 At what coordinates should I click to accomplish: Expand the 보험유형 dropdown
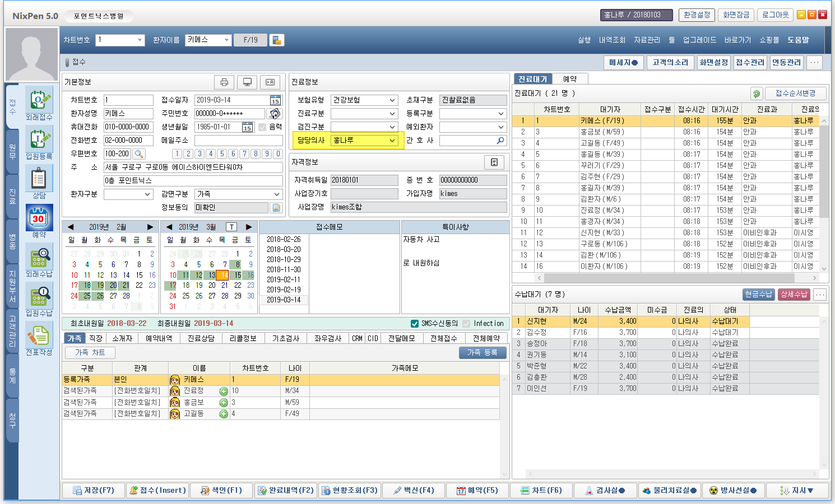[x=392, y=100]
